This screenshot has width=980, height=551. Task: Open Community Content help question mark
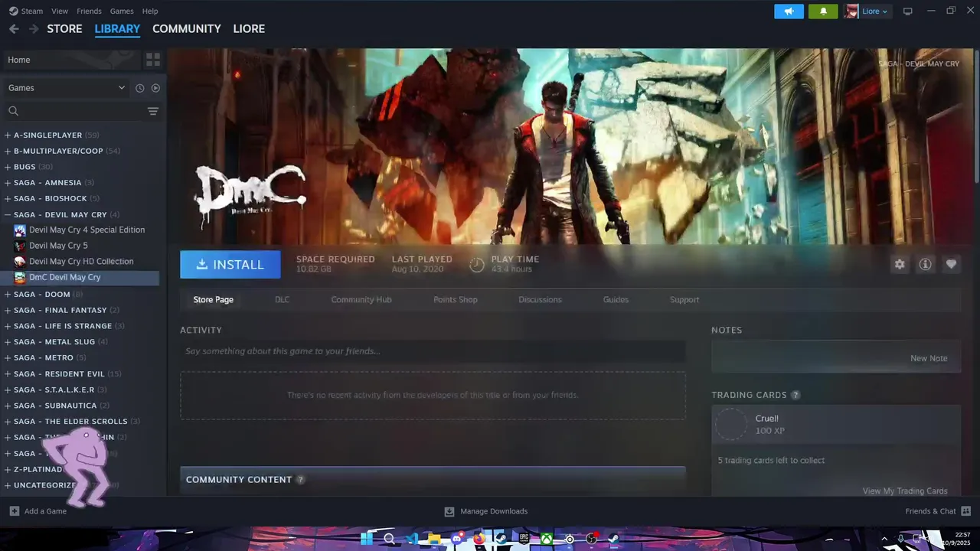[300, 480]
